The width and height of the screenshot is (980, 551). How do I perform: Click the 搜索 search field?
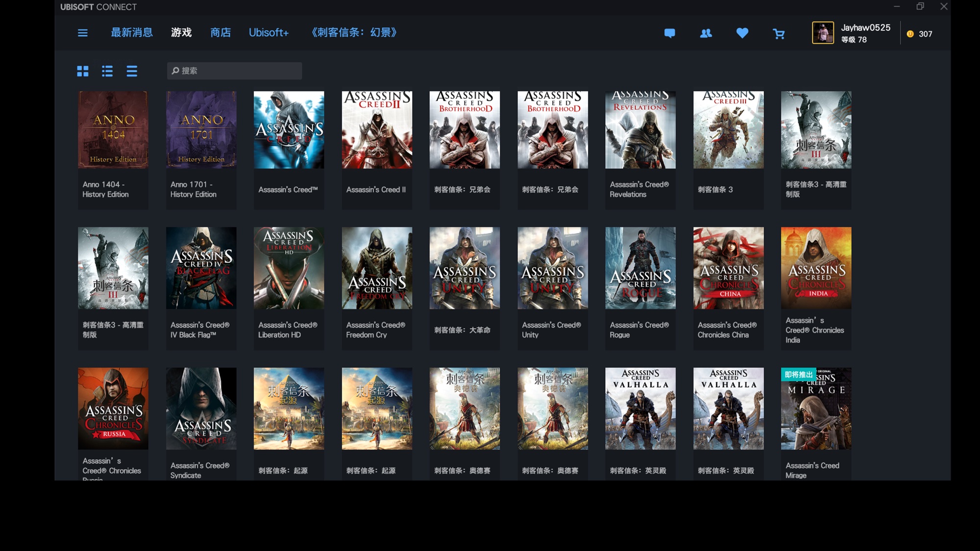click(x=234, y=71)
